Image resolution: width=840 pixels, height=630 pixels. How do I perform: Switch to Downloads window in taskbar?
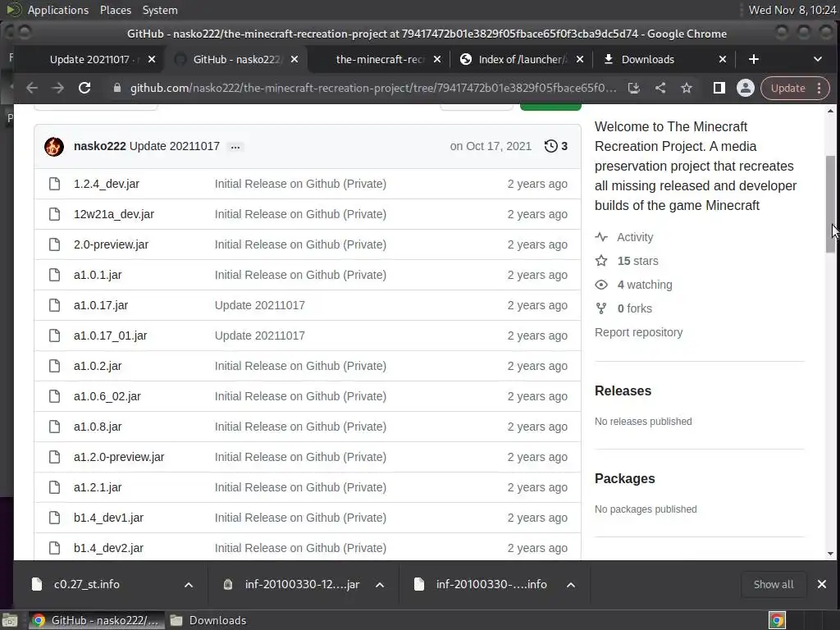208,620
